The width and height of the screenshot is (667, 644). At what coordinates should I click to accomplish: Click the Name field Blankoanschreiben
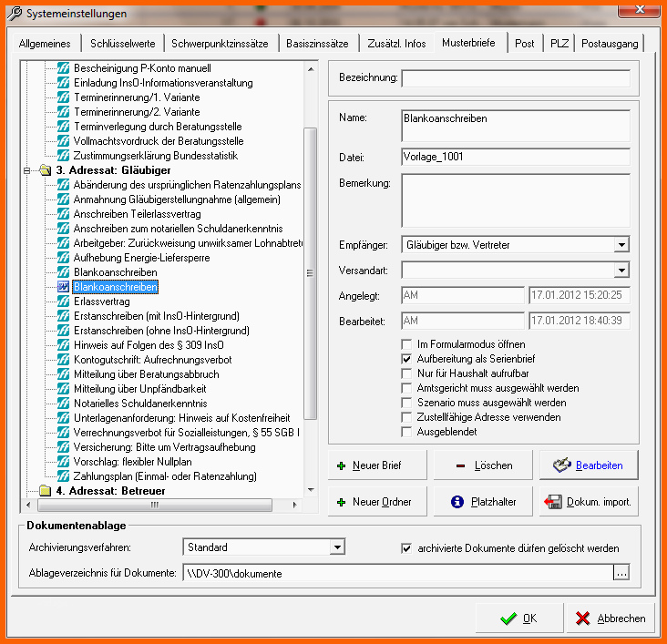coord(516,126)
